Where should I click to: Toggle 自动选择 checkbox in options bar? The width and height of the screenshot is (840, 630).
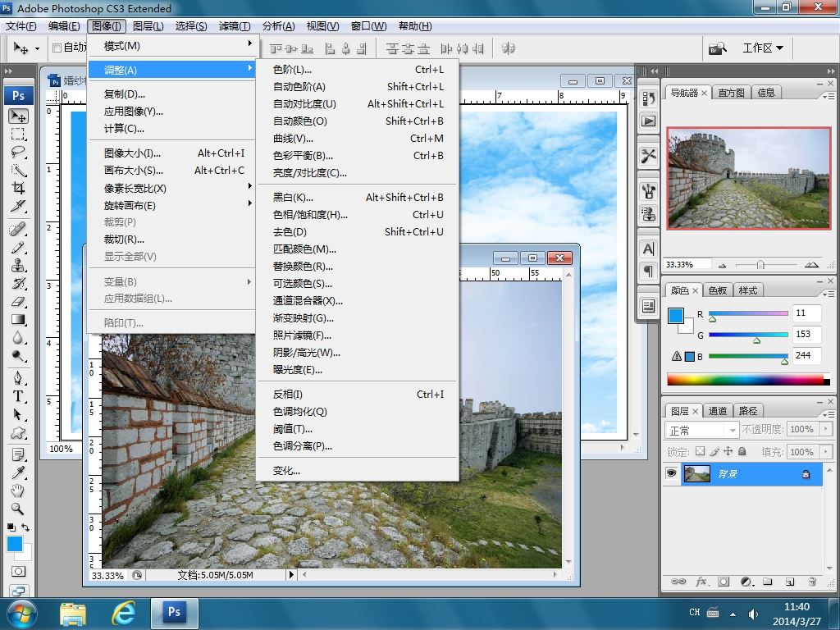(x=57, y=48)
